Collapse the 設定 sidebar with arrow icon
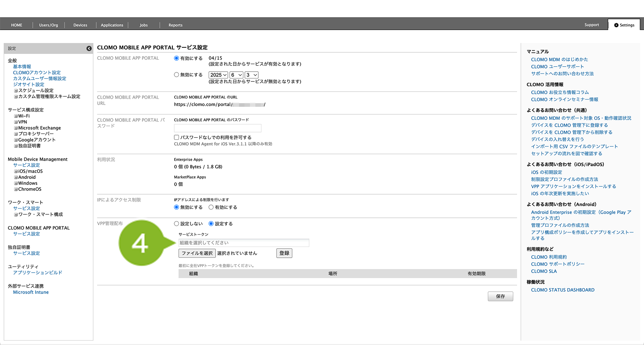 89,49
